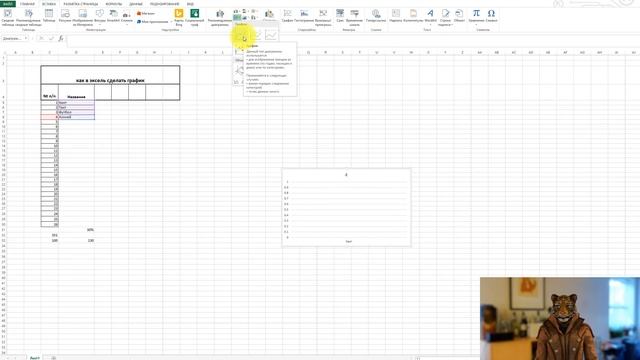Click the Временная шкала filter
This screenshot has height=360, width=640.
point(354,18)
